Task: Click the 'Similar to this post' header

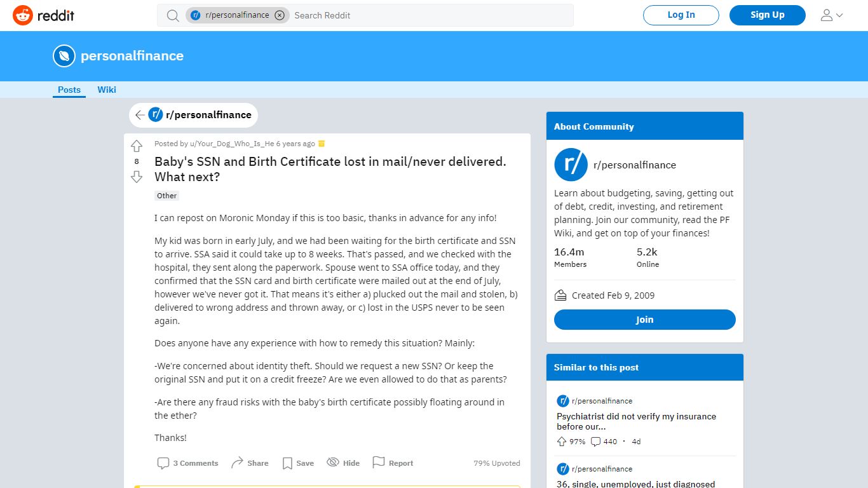Action: pyautogui.click(x=596, y=367)
